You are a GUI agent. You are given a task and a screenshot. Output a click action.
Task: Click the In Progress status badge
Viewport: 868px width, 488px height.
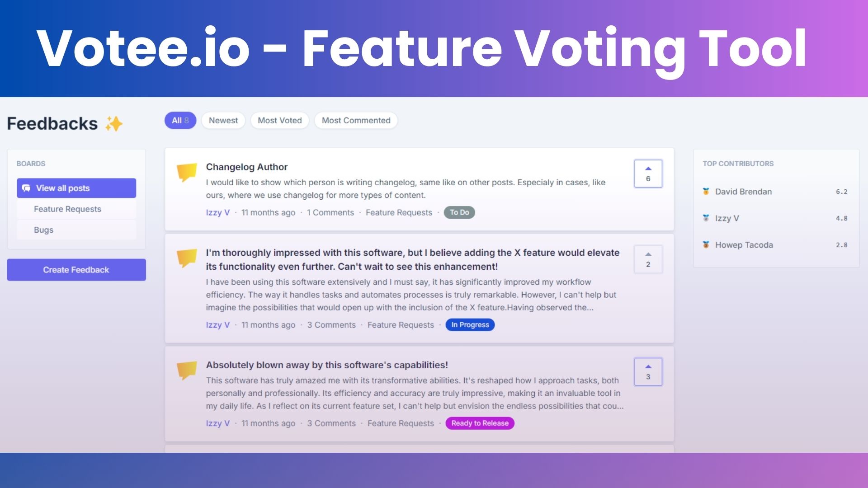pyautogui.click(x=470, y=324)
